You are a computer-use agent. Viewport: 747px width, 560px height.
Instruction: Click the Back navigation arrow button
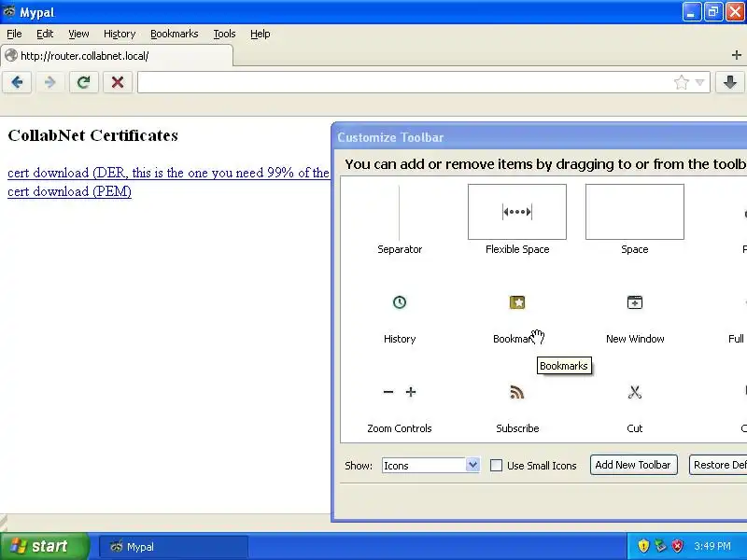(17, 82)
